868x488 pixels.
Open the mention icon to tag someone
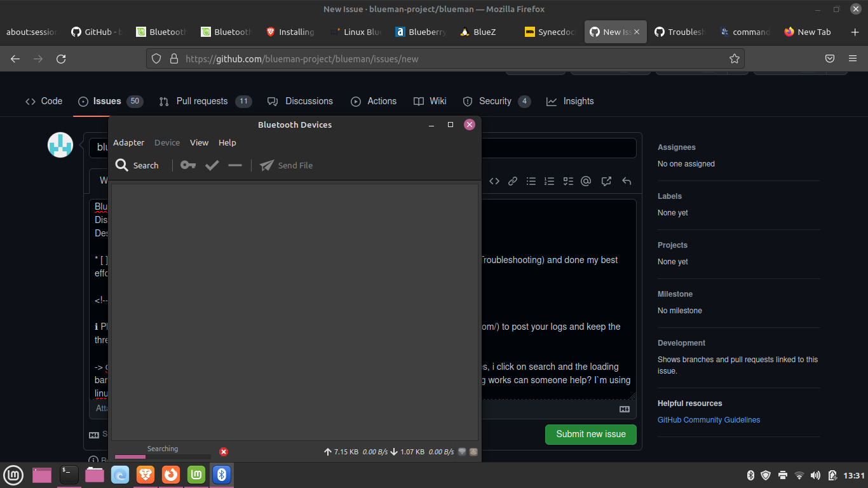click(x=586, y=181)
